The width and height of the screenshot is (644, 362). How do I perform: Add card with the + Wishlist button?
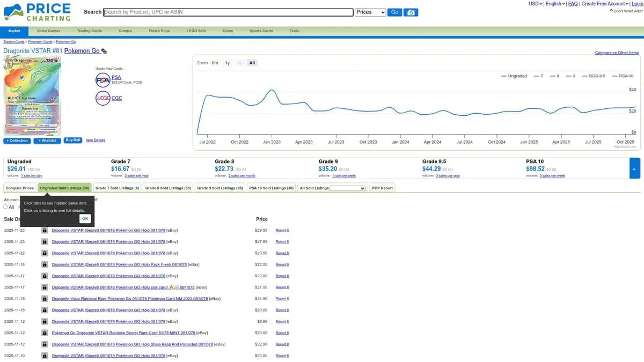click(47, 141)
